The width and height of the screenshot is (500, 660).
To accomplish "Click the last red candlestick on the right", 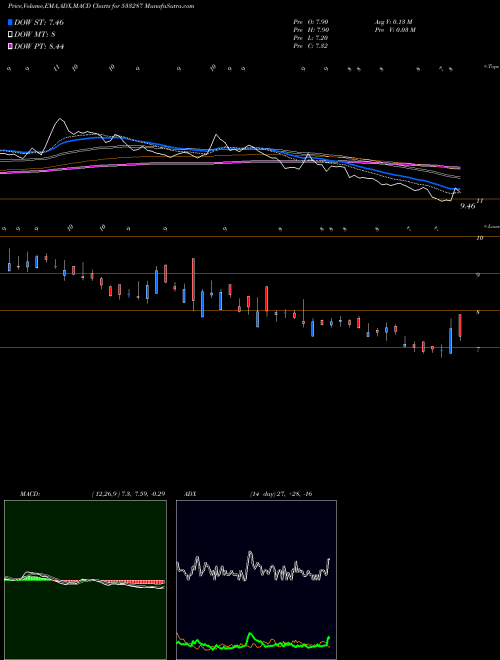I will 460,325.
